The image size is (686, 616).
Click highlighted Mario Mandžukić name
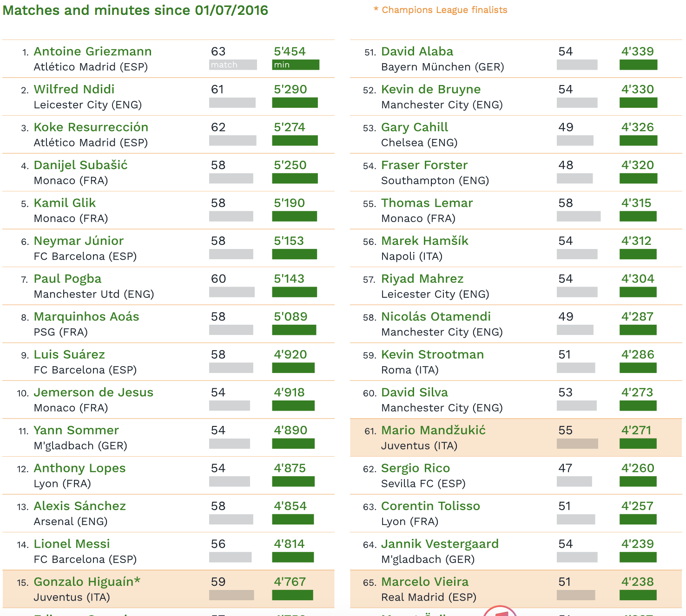click(433, 430)
